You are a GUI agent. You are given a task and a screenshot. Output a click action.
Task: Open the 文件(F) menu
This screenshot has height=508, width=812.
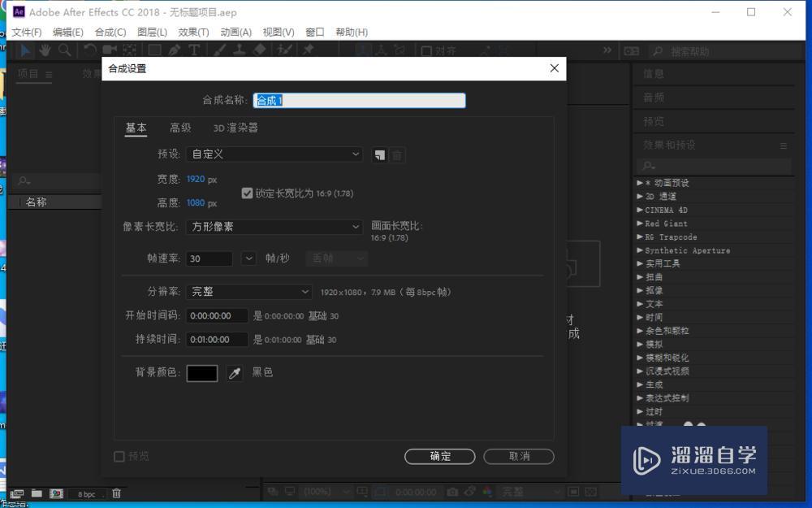(27, 33)
